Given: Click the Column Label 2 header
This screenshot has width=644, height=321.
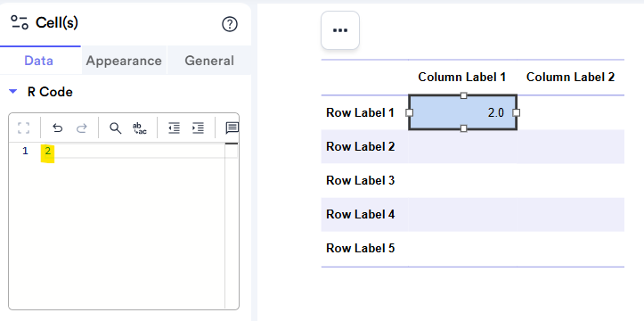Looking at the screenshot, I should [570, 77].
